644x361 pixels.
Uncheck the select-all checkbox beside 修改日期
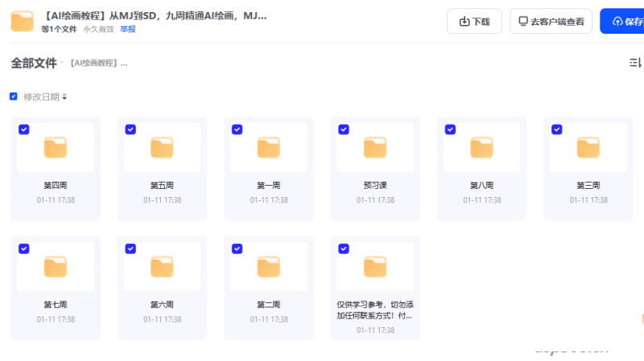14,96
